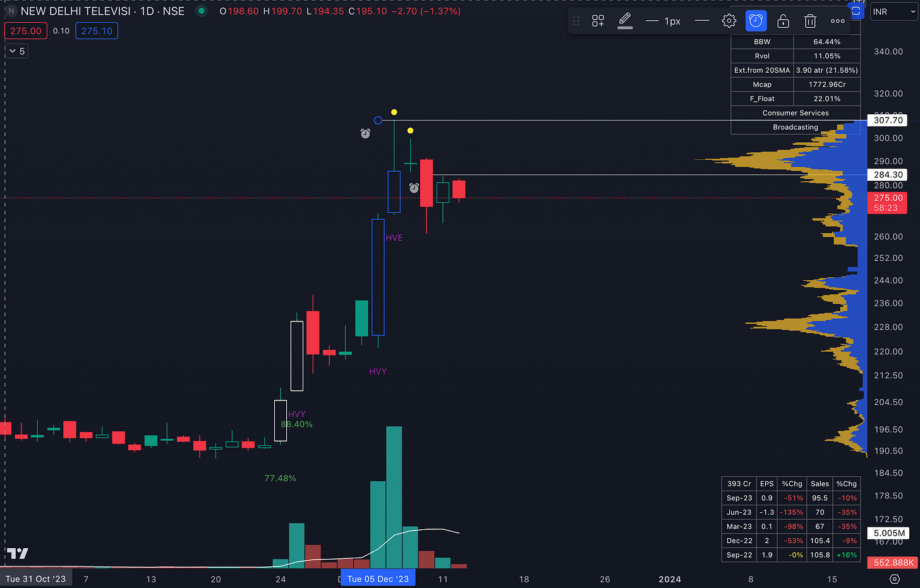The image size is (920, 588).
Task: Click the Broadcasting industry row
Action: [796, 127]
